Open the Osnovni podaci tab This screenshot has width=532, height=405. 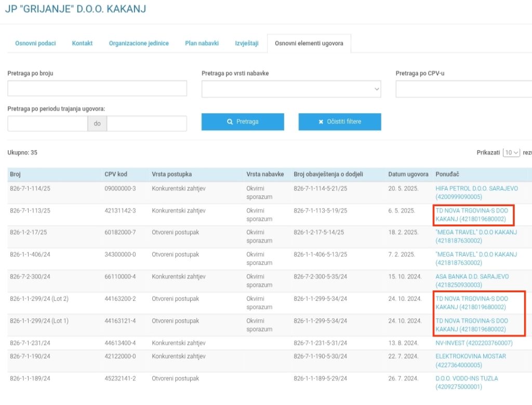coord(35,44)
